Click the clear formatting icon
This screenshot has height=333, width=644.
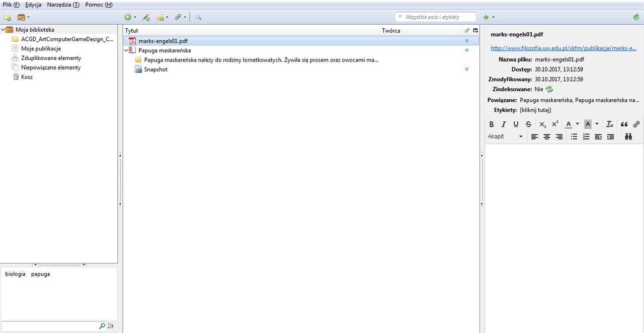[x=610, y=124]
